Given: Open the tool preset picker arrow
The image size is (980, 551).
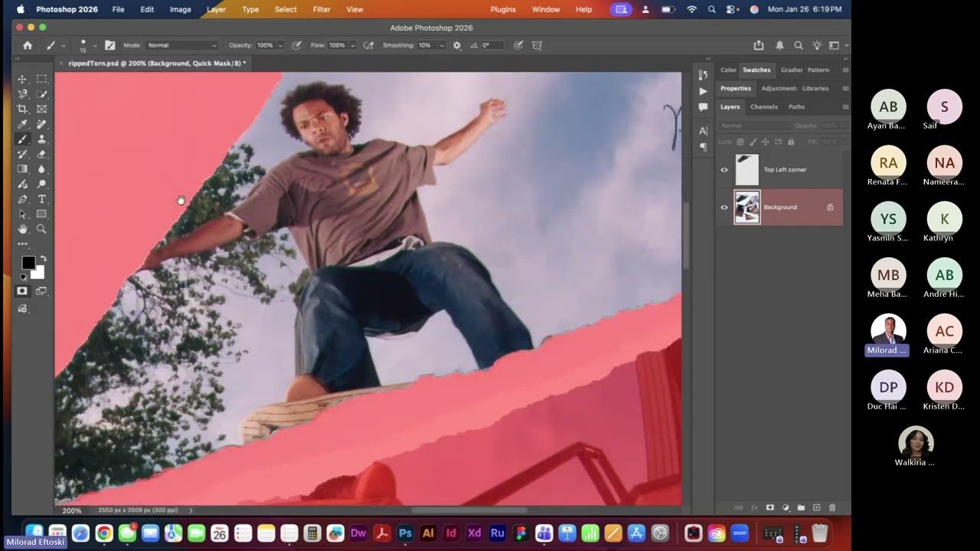Looking at the screenshot, I should pyautogui.click(x=63, y=45).
